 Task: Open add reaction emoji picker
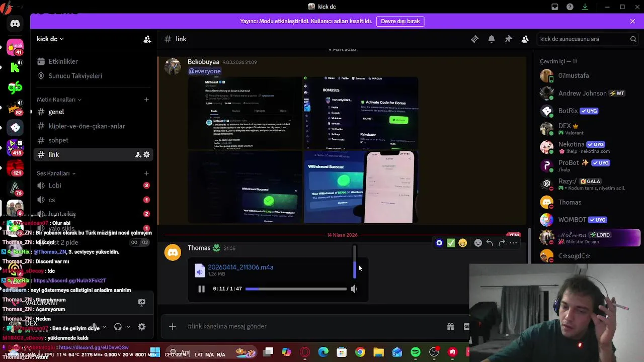click(478, 243)
